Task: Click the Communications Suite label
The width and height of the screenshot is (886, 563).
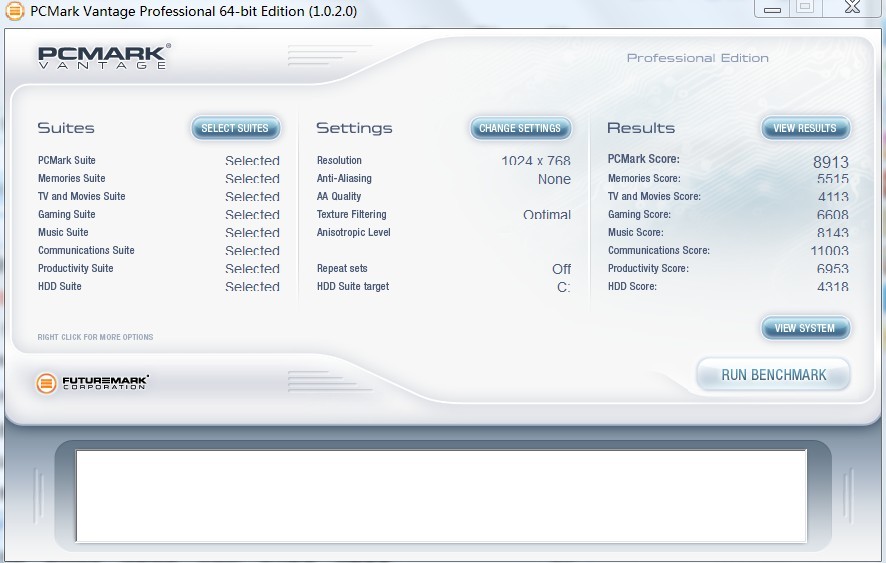Action: tap(86, 250)
